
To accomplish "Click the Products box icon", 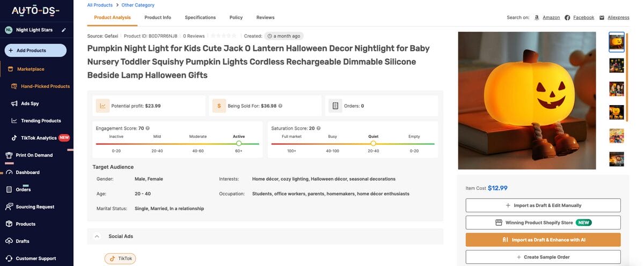I will (x=9, y=224).
